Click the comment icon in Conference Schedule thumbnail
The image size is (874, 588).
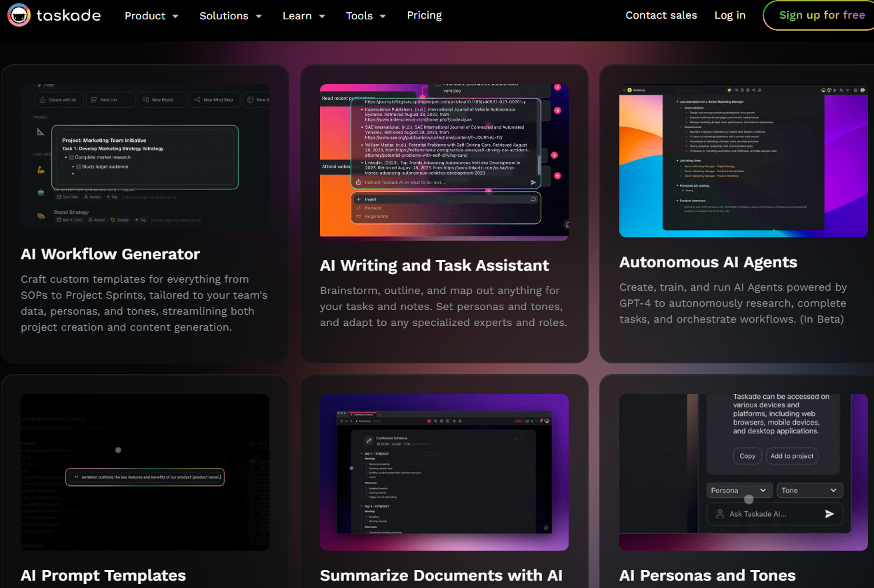546,527
